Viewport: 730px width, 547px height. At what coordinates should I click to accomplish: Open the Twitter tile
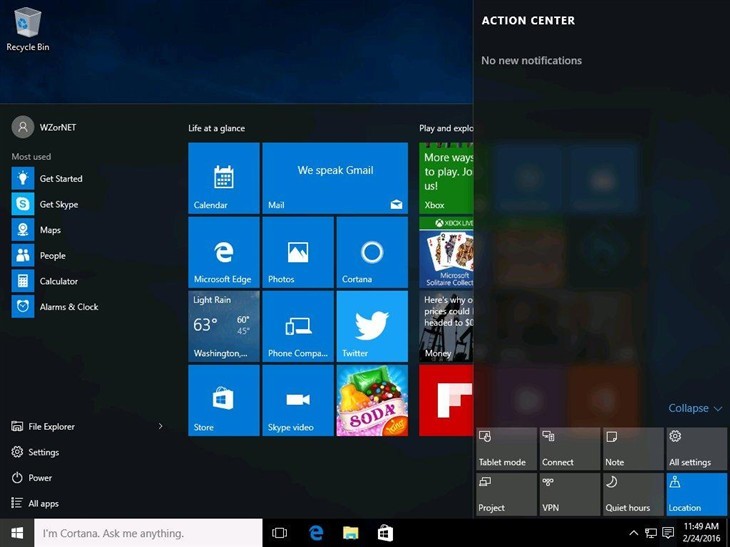pyautogui.click(x=372, y=326)
